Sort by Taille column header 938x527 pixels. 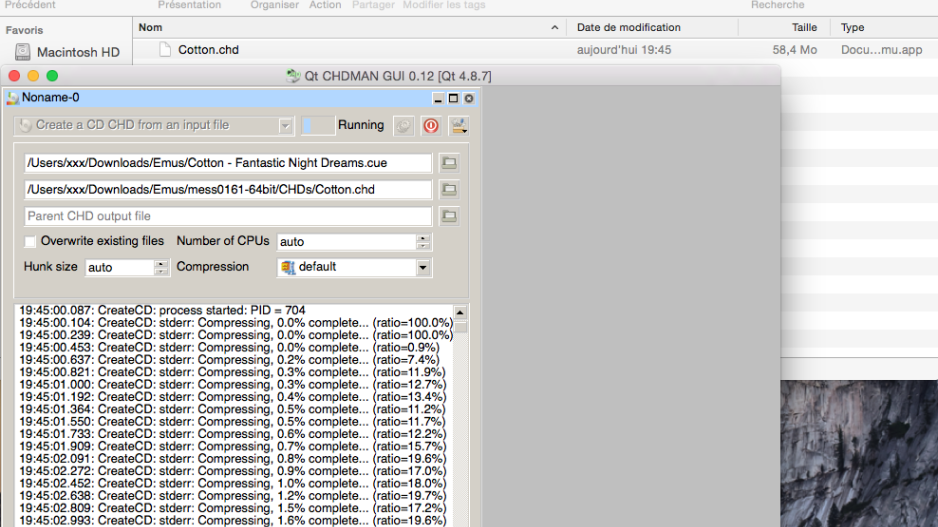(804, 28)
